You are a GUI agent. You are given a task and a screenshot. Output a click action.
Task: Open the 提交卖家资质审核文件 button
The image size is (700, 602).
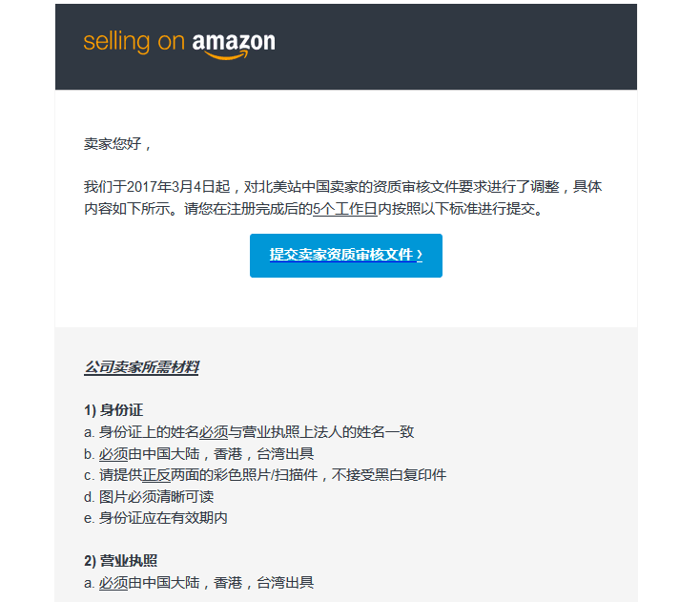pyautogui.click(x=346, y=256)
